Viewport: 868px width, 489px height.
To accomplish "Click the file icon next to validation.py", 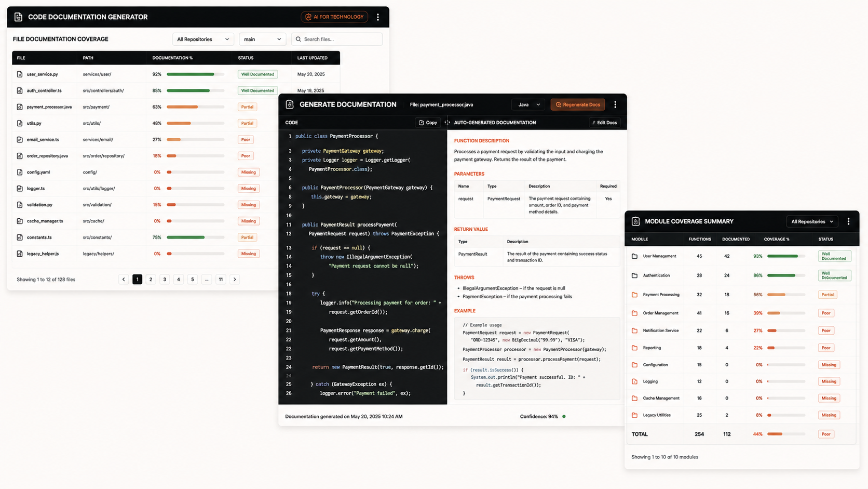I will (x=20, y=205).
